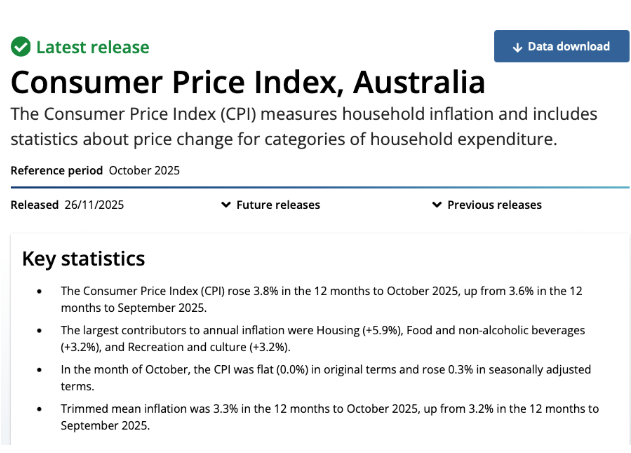The width and height of the screenshot is (631, 453).
Task: Click the Reference period October 2025 text
Action: click(95, 170)
